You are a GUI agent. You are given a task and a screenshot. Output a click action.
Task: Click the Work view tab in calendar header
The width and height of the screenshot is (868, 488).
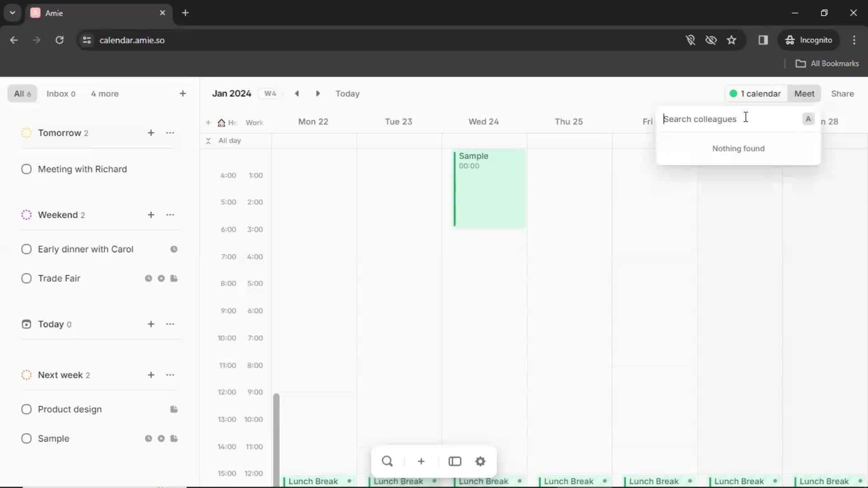point(255,122)
